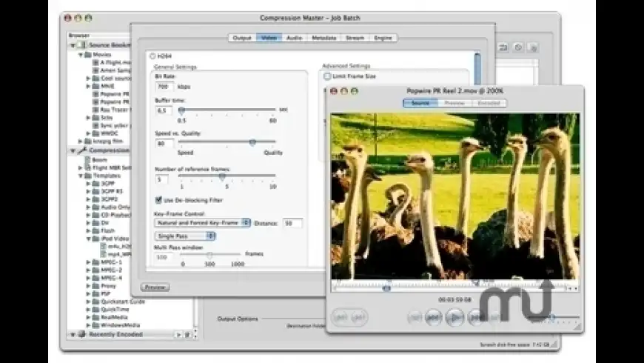Click the key-frame Distance field

(x=292, y=223)
